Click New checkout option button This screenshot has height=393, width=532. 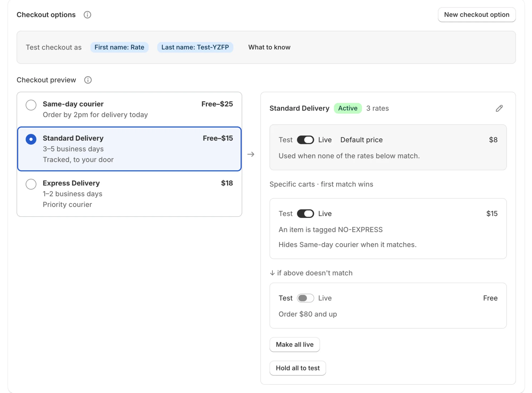[477, 15]
